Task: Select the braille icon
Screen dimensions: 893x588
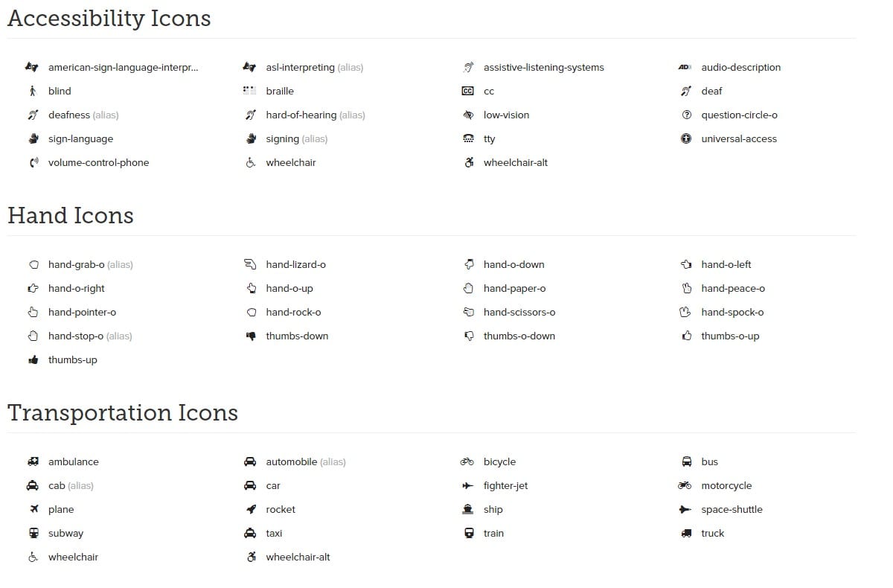Action: pos(250,91)
